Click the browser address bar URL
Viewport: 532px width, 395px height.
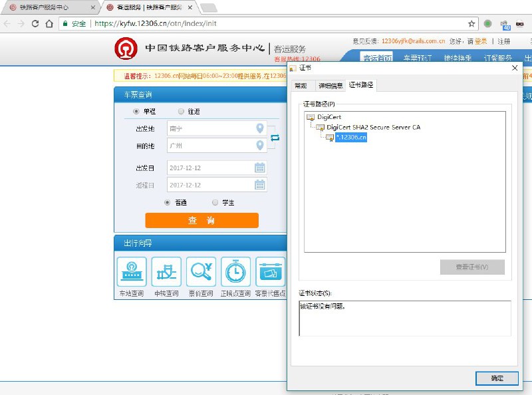156,23
